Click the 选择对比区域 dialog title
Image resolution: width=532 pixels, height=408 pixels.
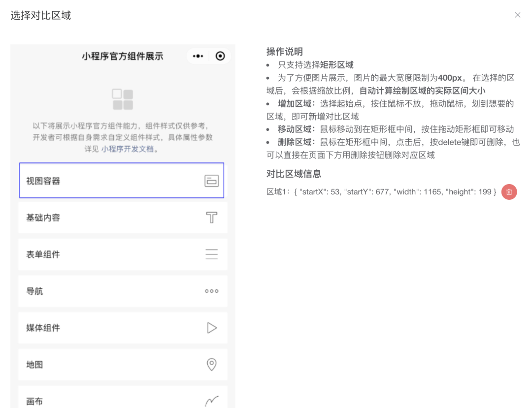click(41, 15)
